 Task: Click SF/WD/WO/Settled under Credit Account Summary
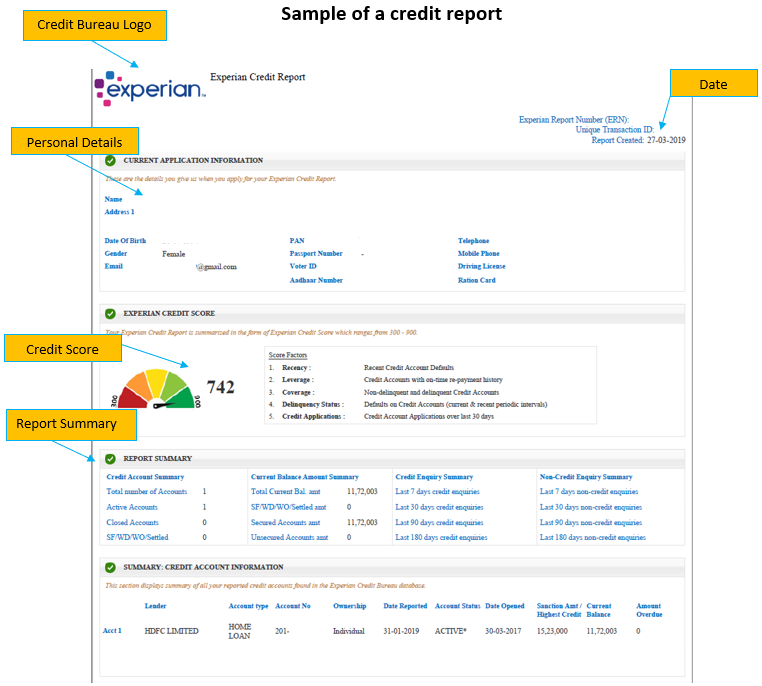pyautogui.click(x=137, y=537)
